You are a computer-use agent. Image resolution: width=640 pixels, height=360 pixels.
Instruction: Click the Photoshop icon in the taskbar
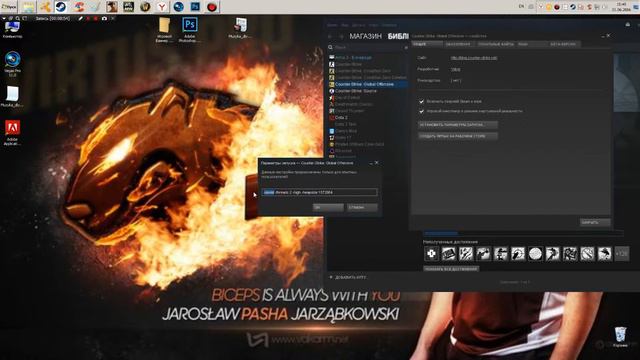(196, 7)
